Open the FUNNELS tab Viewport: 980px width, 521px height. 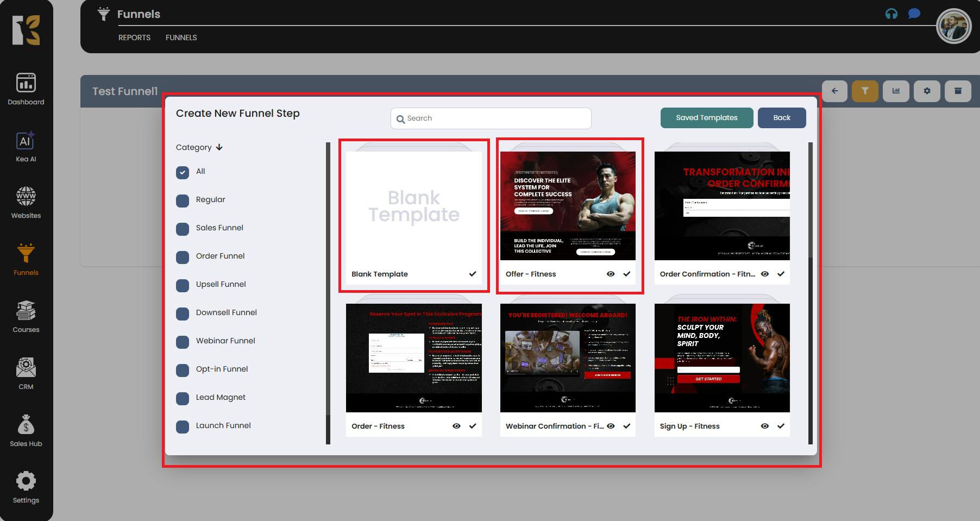pos(181,37)
